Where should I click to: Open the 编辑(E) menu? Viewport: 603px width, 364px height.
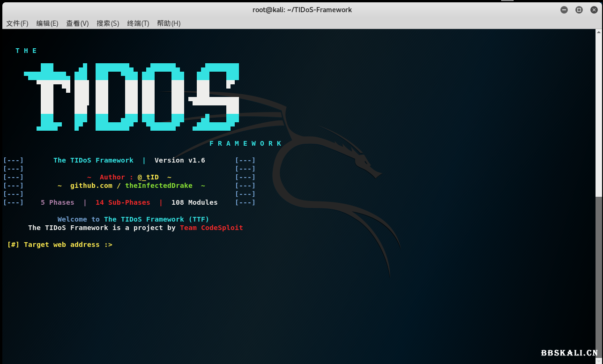47,23
